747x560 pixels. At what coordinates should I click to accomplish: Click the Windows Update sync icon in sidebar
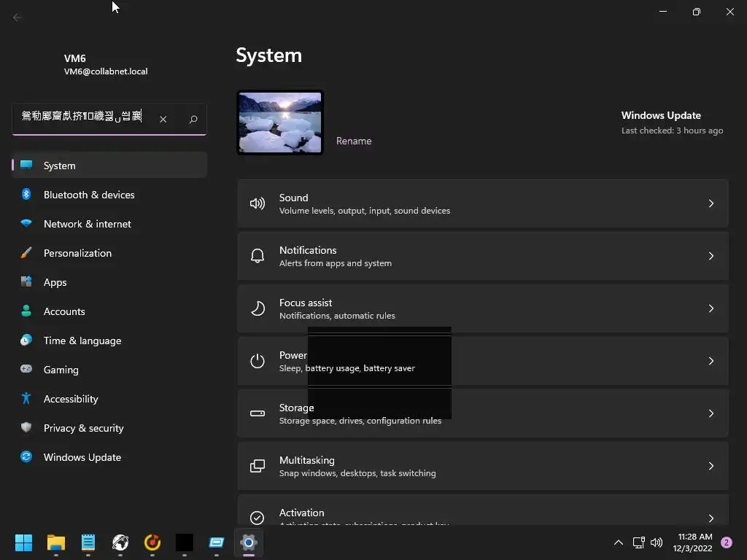point(26,456)
